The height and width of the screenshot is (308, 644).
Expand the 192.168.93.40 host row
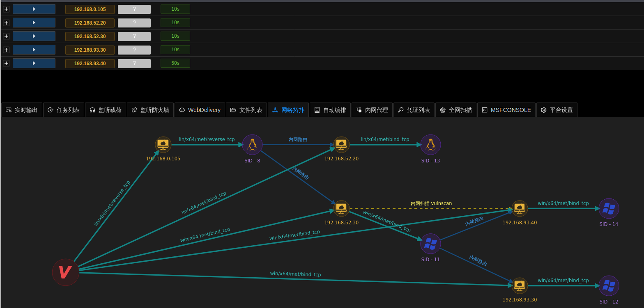pyautogui.click(x=6, y=63)
